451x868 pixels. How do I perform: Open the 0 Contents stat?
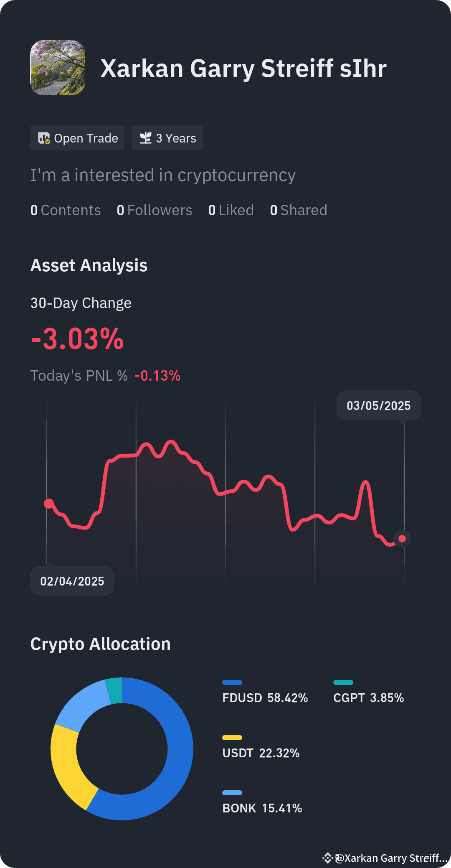66,210
